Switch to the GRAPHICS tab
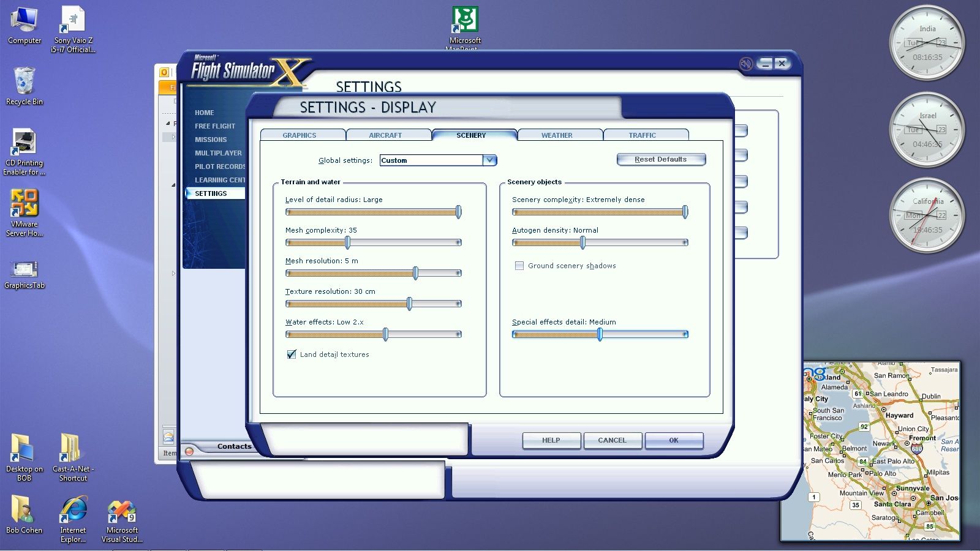Image resolution: width=980 pixels, height=551 pixels. click(x=300, y=135)
